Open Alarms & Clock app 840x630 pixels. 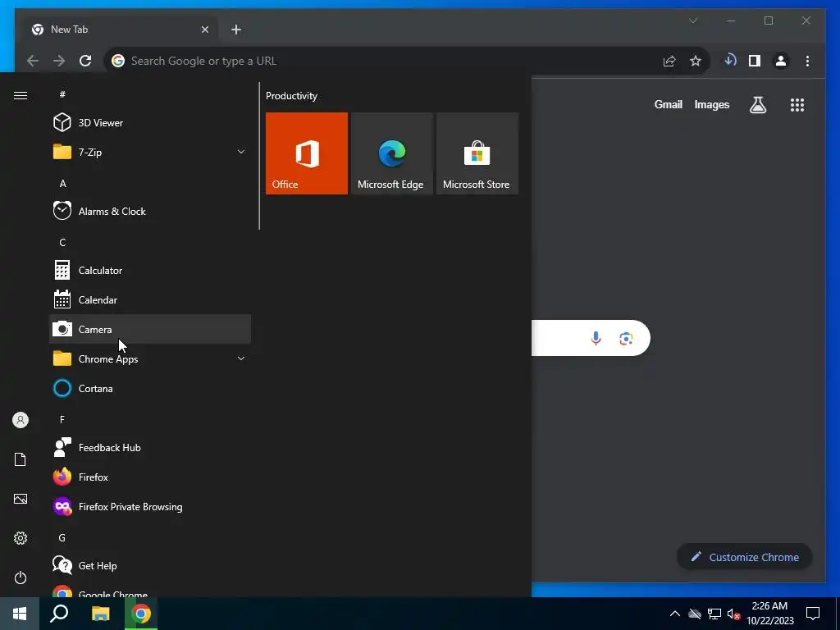click(150, 211)
